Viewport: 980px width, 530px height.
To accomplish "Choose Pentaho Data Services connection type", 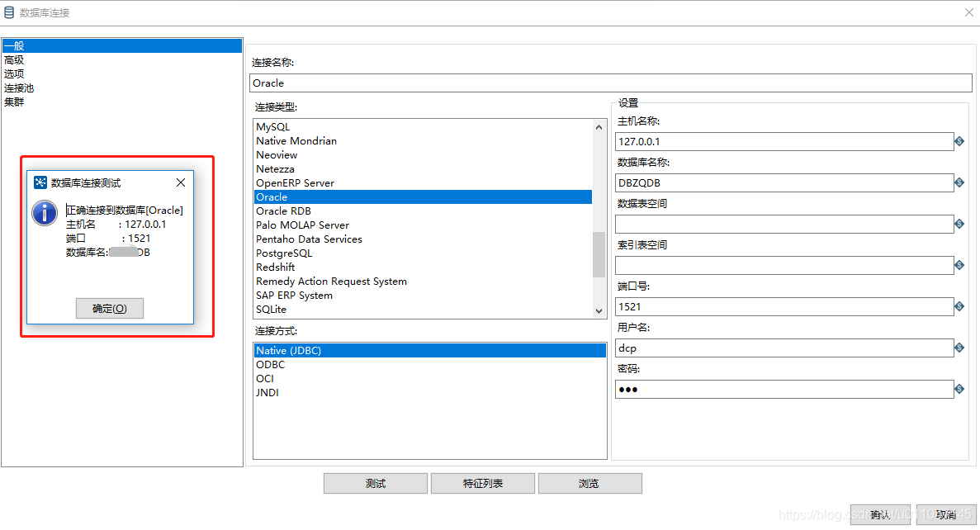I will tap(423, 239).
